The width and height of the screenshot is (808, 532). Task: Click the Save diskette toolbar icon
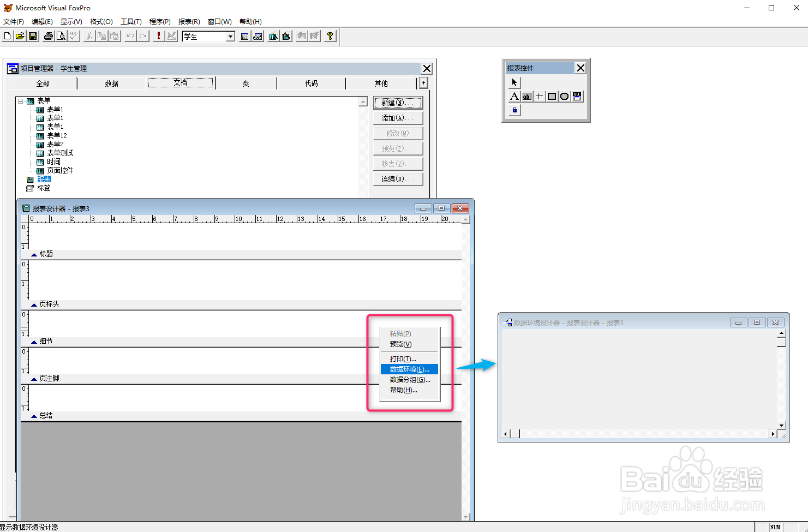click(33, 36)
